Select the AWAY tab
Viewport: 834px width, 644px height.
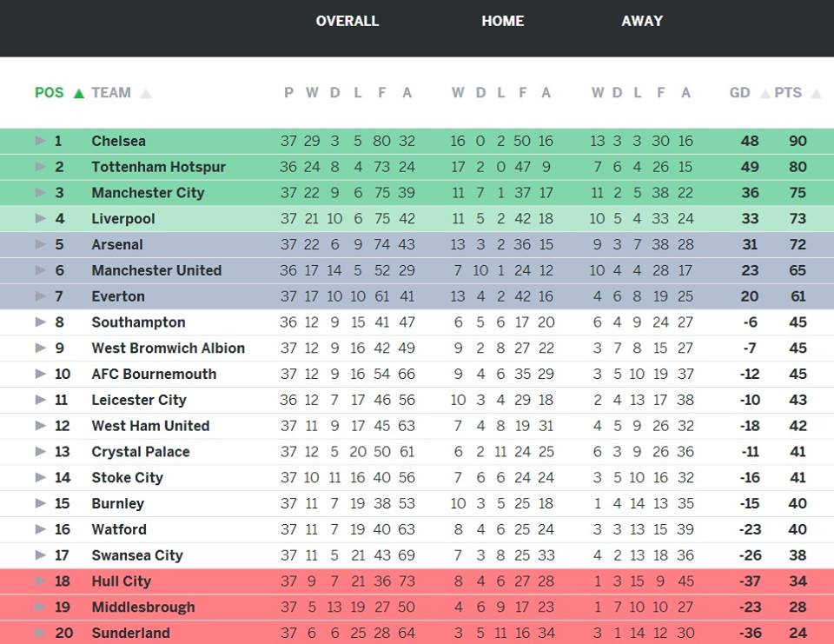tap(642, 21)
